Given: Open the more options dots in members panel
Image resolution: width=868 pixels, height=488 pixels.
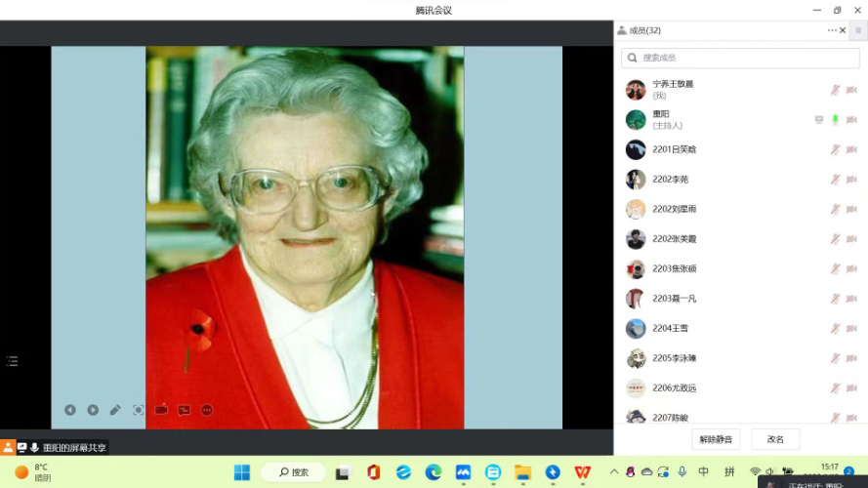Looking at the screenshot, I should (832, 30).
